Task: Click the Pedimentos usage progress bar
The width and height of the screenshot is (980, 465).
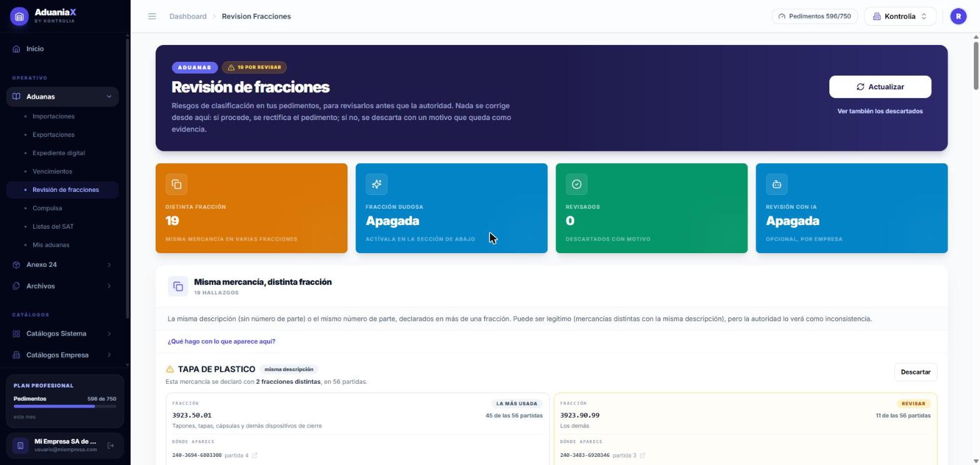Action: [65, 406]
